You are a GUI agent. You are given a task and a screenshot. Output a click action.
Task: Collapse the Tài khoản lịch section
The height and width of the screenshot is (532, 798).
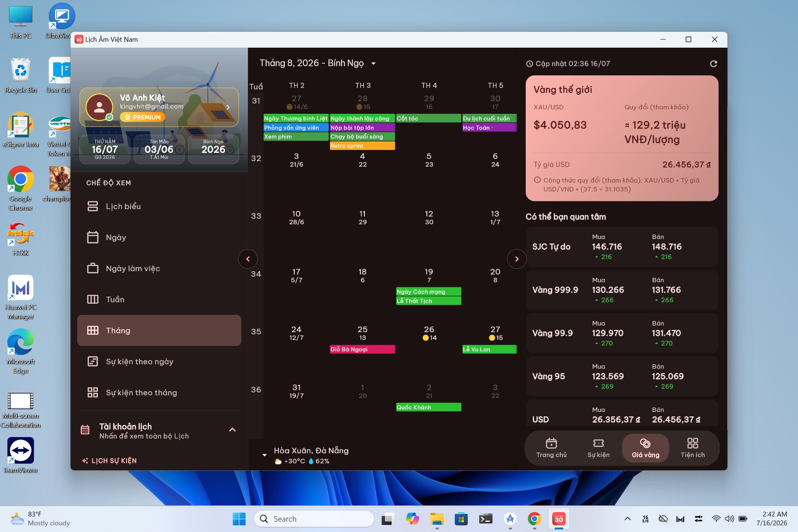pyautogui.click(x=232, y=430)
